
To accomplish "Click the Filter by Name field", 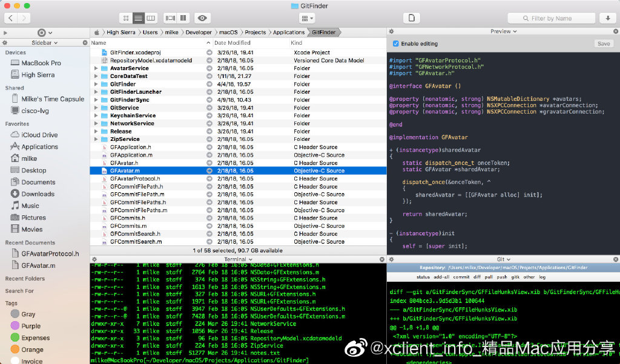I will coord(551,18).
